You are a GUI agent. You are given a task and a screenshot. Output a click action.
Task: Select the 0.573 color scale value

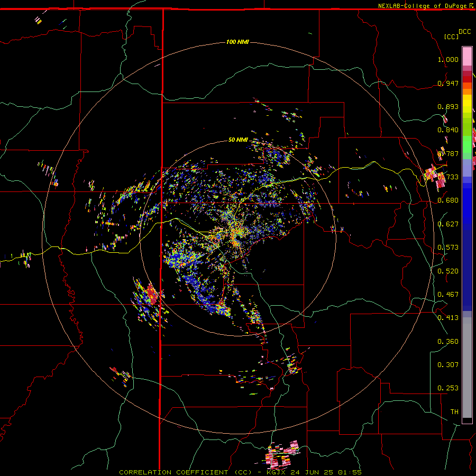click(448, 248)
